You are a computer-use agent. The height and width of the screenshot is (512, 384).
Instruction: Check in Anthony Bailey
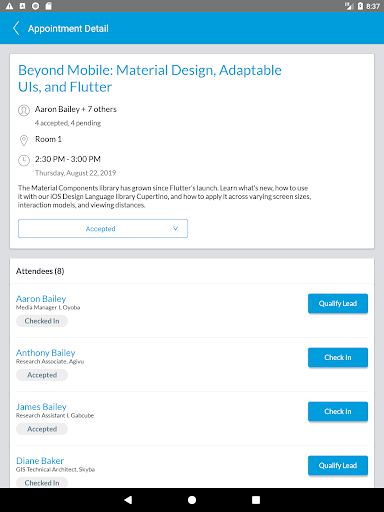coord(338,357)
